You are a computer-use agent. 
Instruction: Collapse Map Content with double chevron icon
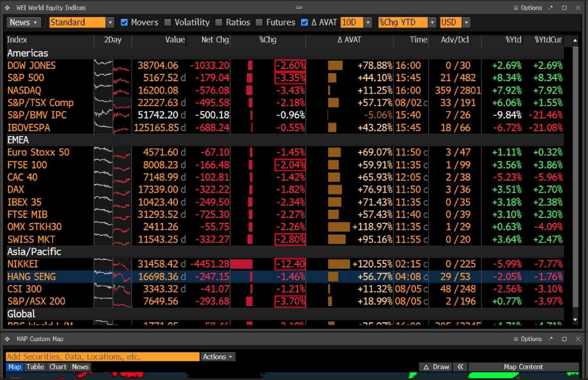[460, 367]
